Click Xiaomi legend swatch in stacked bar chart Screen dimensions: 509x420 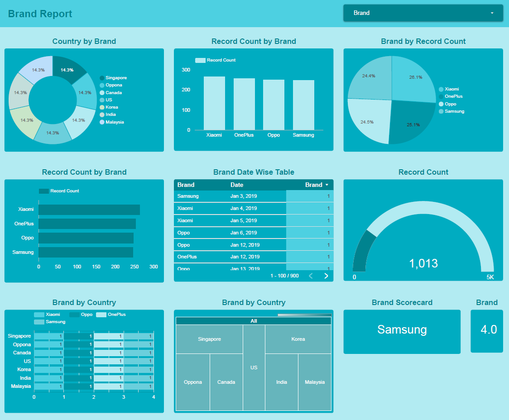tap(39, 315)
